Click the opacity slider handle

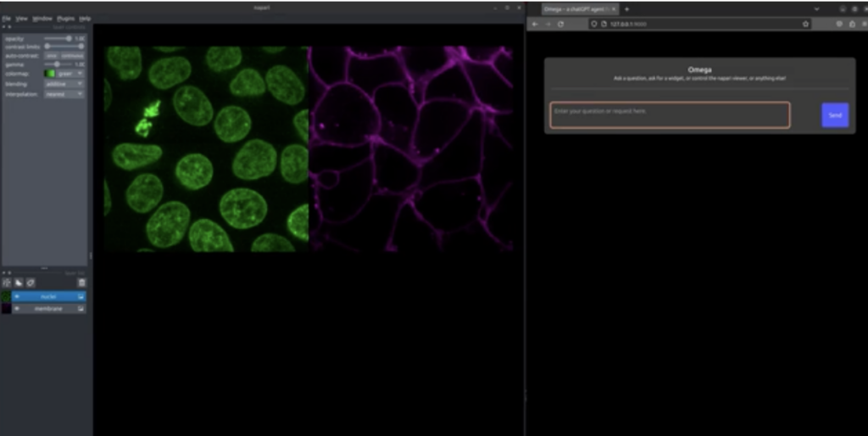coord(69,38)
